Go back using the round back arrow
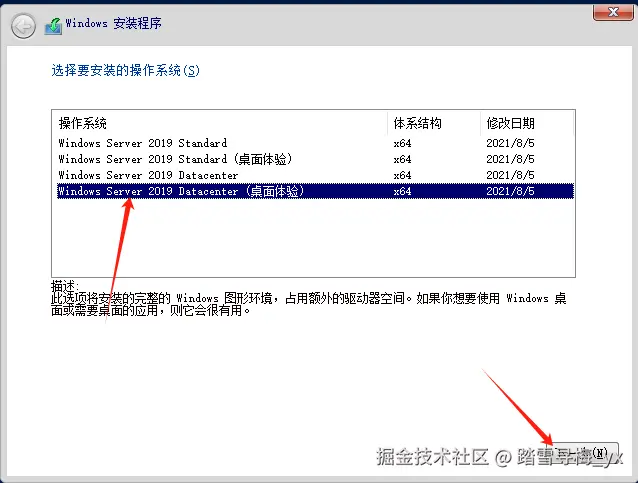 click(x=23, y=26)
